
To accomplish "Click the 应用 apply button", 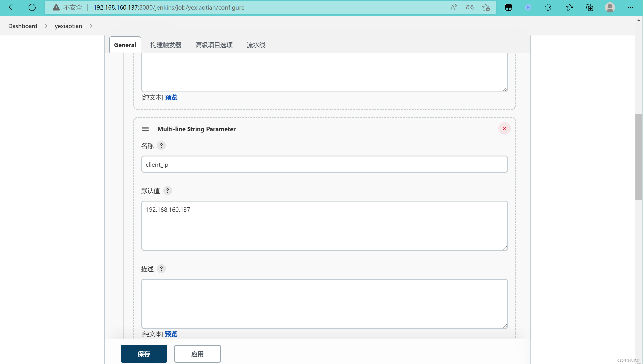I will [x=197, y=354].
